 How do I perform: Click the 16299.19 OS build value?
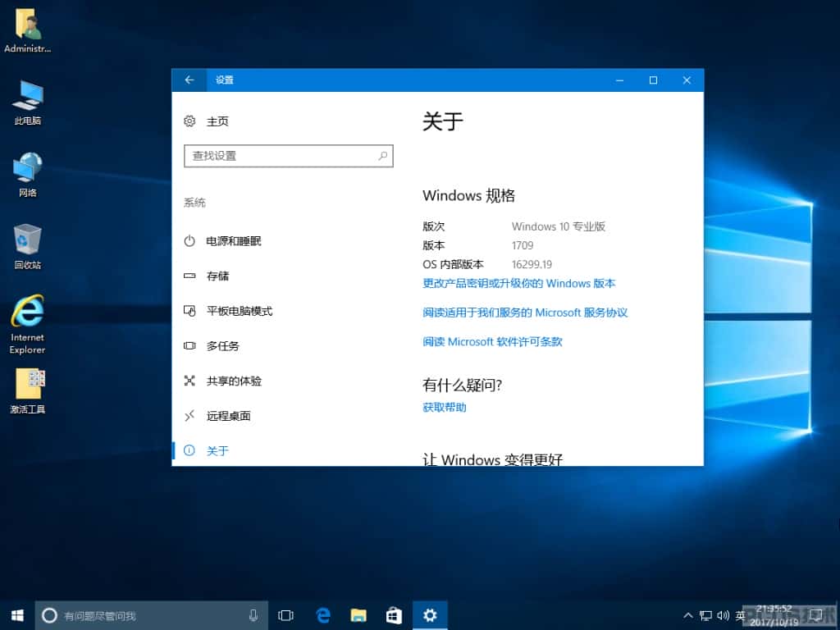532,264
